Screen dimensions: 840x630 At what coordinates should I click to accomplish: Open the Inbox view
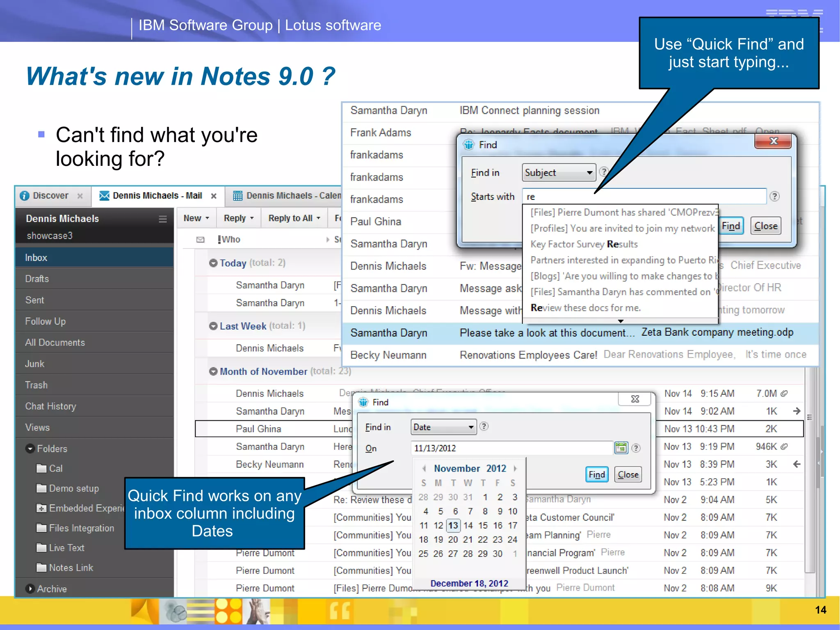pos(94,257)
